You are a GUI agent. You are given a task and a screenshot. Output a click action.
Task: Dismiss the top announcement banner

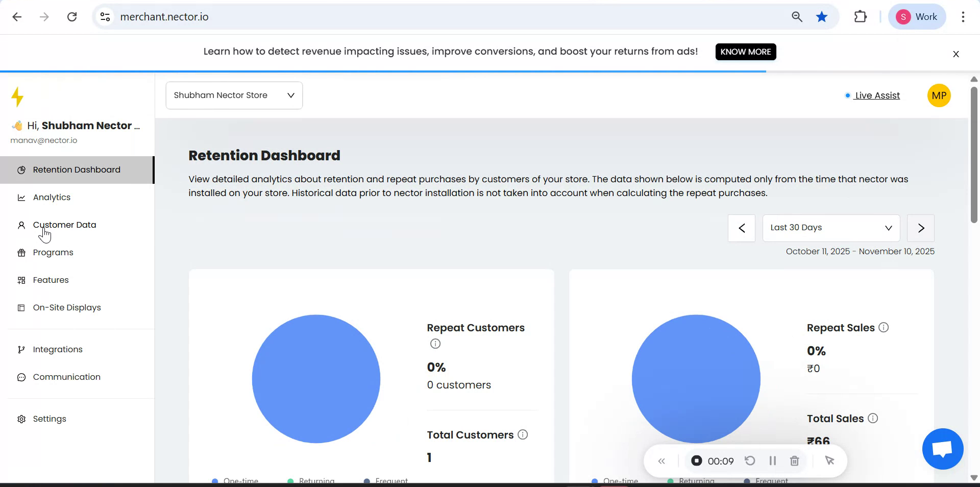point(956,54)
